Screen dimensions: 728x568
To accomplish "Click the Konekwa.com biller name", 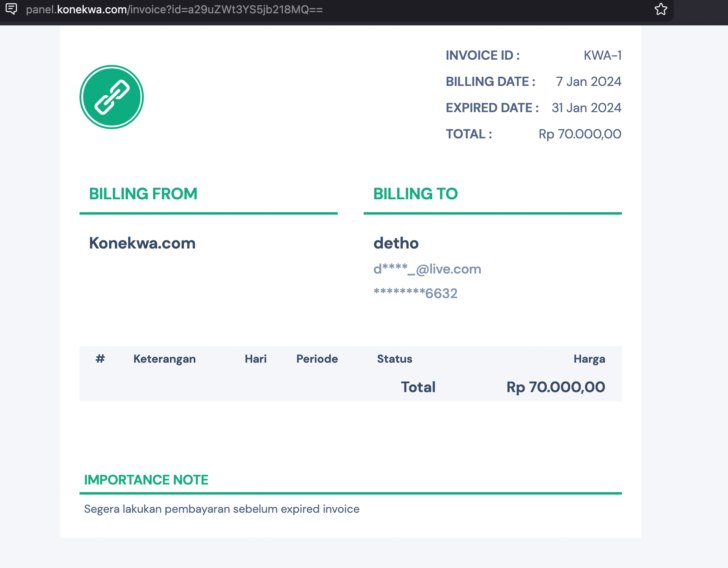I will pos(142,243).
